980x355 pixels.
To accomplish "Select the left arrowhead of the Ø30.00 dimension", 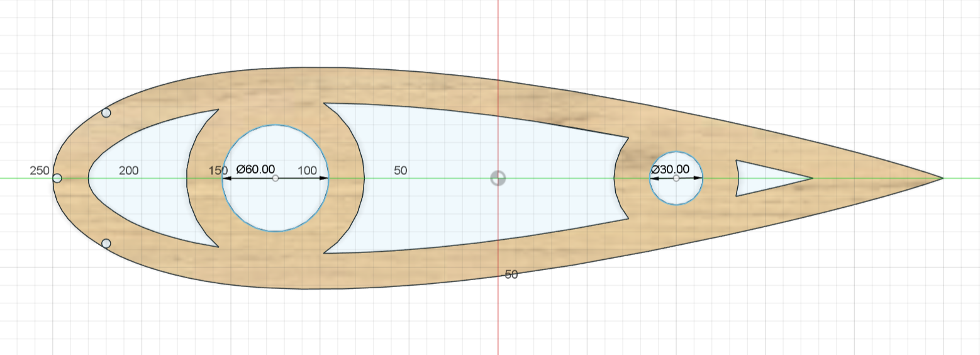I will [654, 178].
